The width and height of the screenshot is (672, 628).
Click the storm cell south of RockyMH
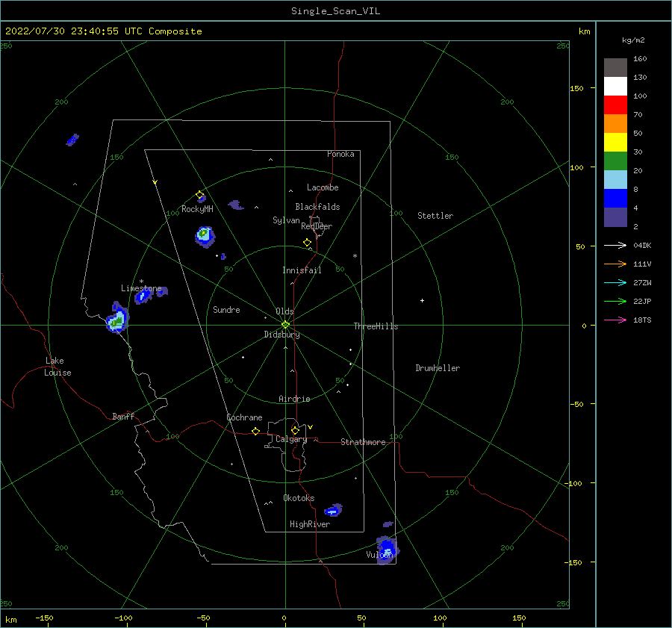click(x=205, y=237)
